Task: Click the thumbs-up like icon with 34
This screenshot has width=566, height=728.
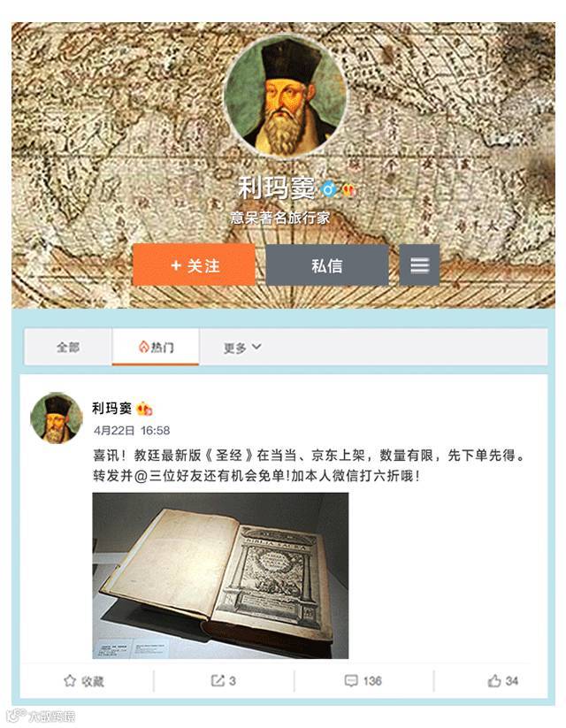Action: tap(494, 680)
